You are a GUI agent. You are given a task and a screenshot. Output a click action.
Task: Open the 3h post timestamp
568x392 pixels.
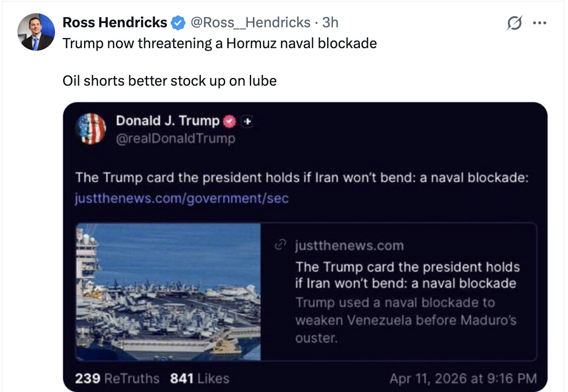(330, 23)
